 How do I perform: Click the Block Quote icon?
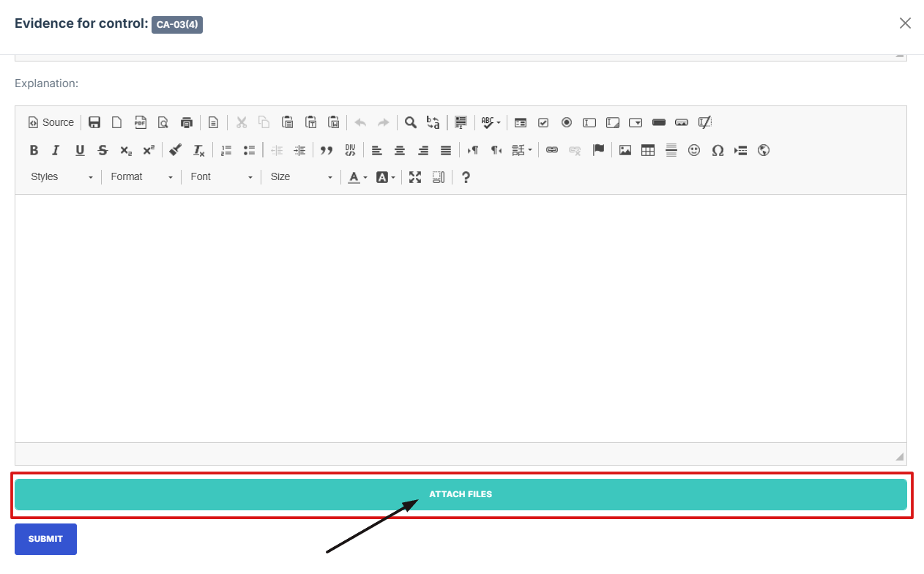click(327, 150)
